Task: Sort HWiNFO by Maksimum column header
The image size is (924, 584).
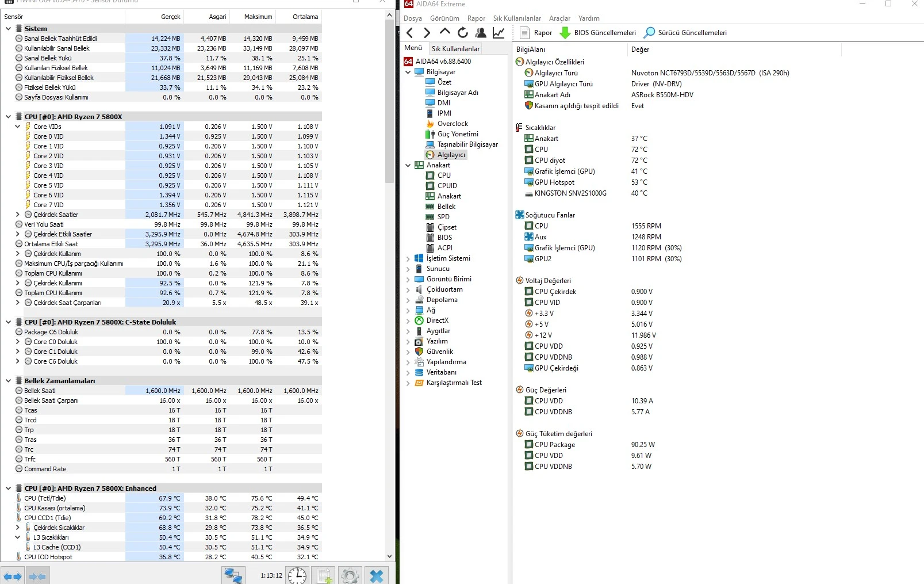Action: (252, 17)
